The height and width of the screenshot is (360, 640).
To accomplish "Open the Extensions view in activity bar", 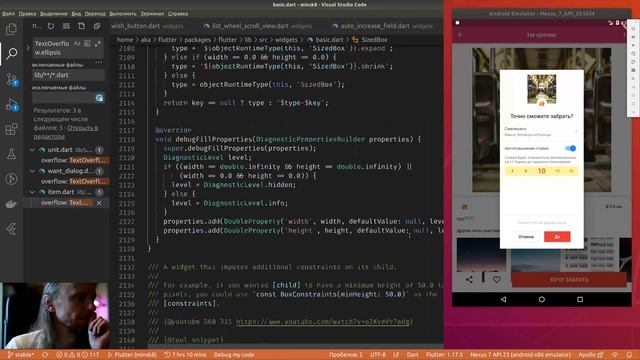I will (11, 129).
